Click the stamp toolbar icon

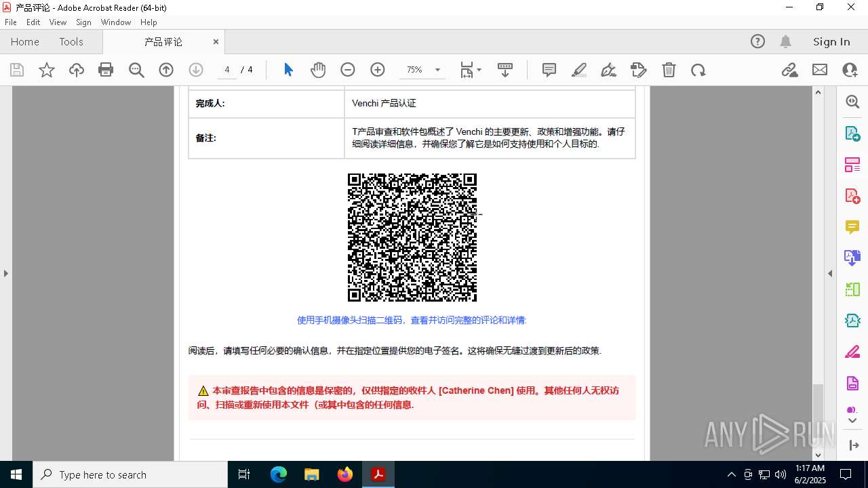639,70
